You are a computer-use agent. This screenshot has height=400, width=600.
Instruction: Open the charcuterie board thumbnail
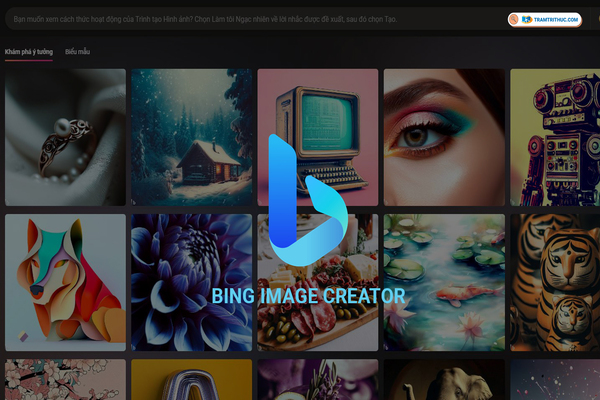(318, 282)
